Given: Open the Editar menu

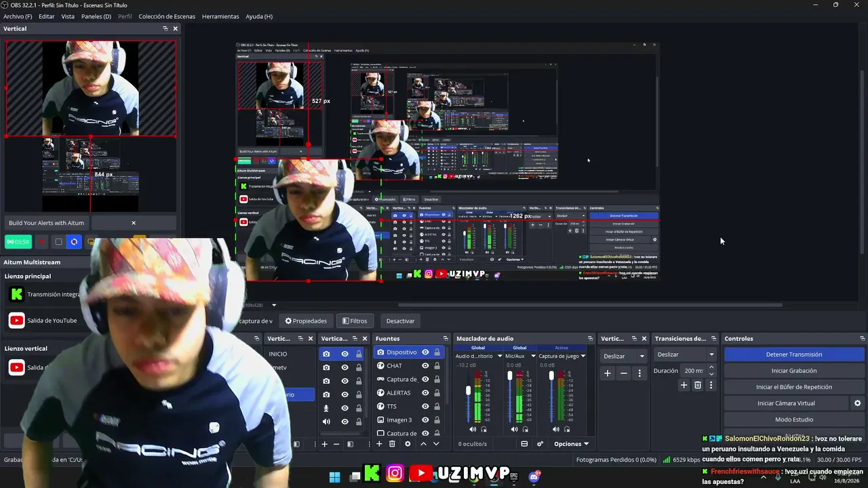Looking at the screenshot, I should point(47,16).
